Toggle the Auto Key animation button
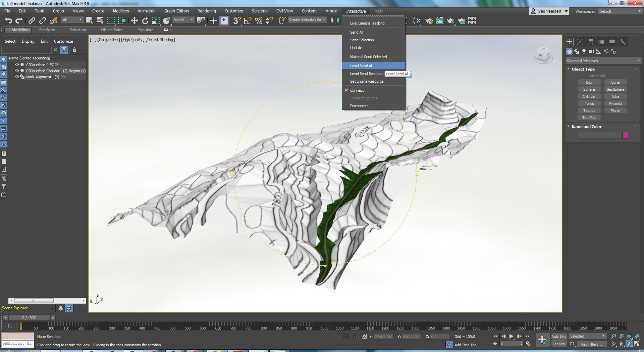 click(x=559, y=336)
